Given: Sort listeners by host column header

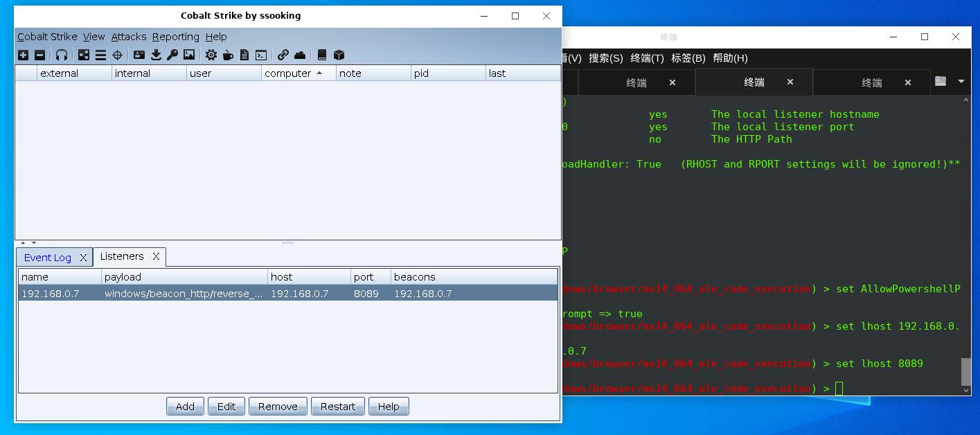Looking at the screenshot, I should pyautogui.click(x=309, y=277).
